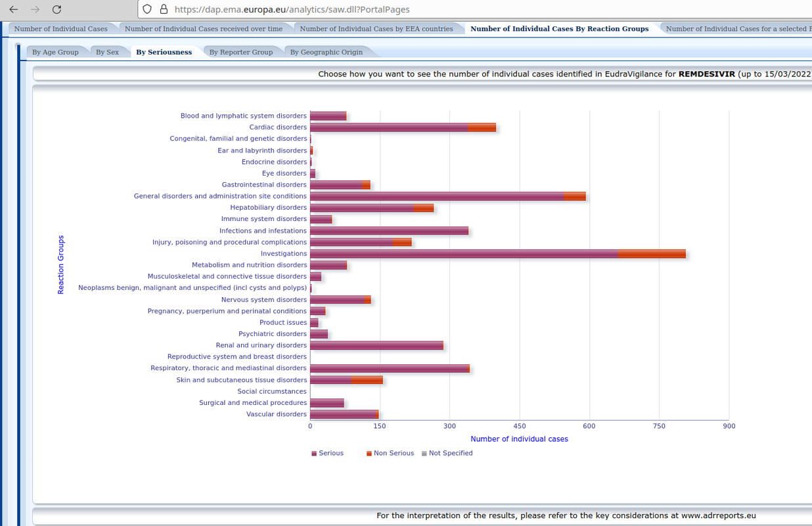Image resolution: width=812 pixels, height=526 pixels.
Task: Click the Respiratory, thoracic and mediastinal bar
Action: (x=390, y=368)
